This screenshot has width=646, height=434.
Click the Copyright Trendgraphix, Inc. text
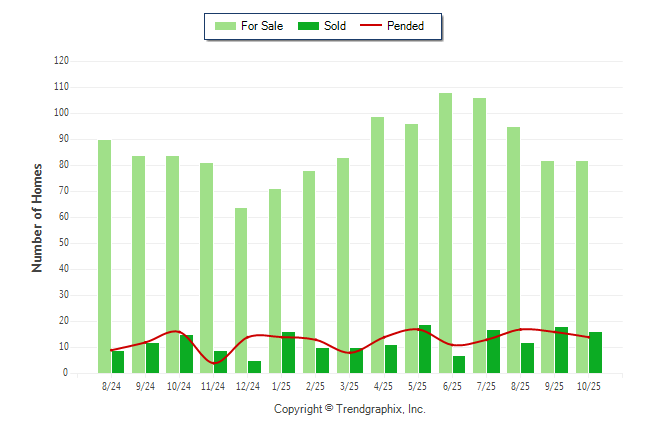[x=350, y=409]
